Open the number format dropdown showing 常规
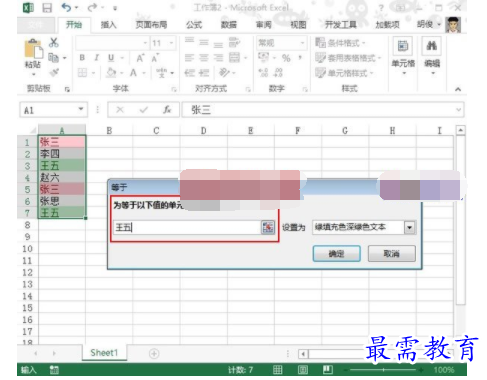Viewport: 487px width, 380px height. 302,43
